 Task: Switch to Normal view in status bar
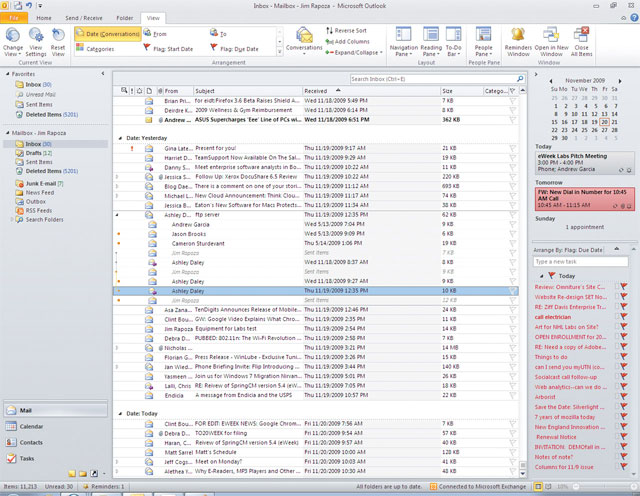538,487
